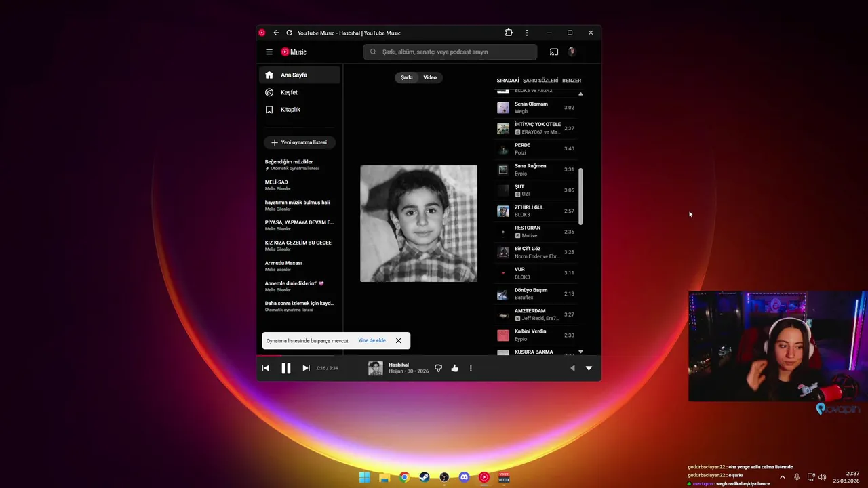
Task: Seek on the song progress bar
Action: click(429, 355)
